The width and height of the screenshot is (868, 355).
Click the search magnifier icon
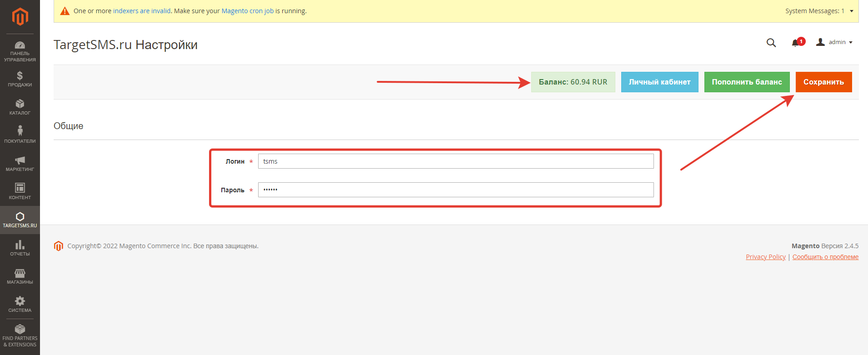tap(771, 43)
